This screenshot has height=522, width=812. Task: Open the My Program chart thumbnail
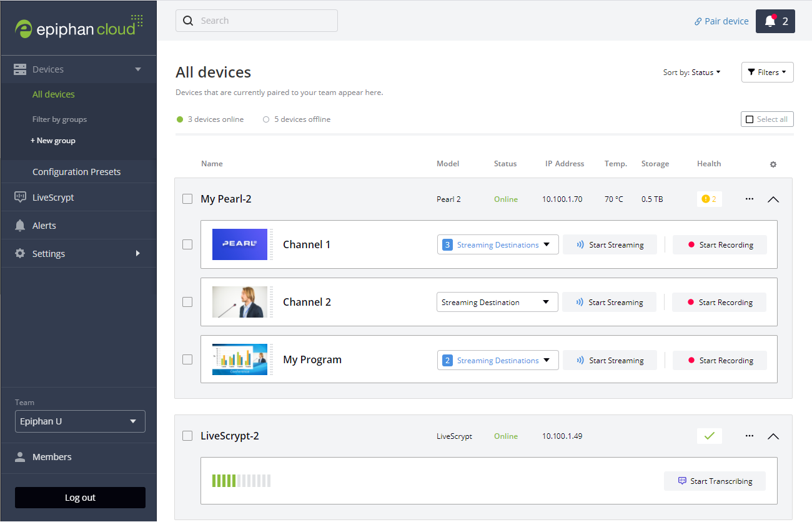[240, 359]
